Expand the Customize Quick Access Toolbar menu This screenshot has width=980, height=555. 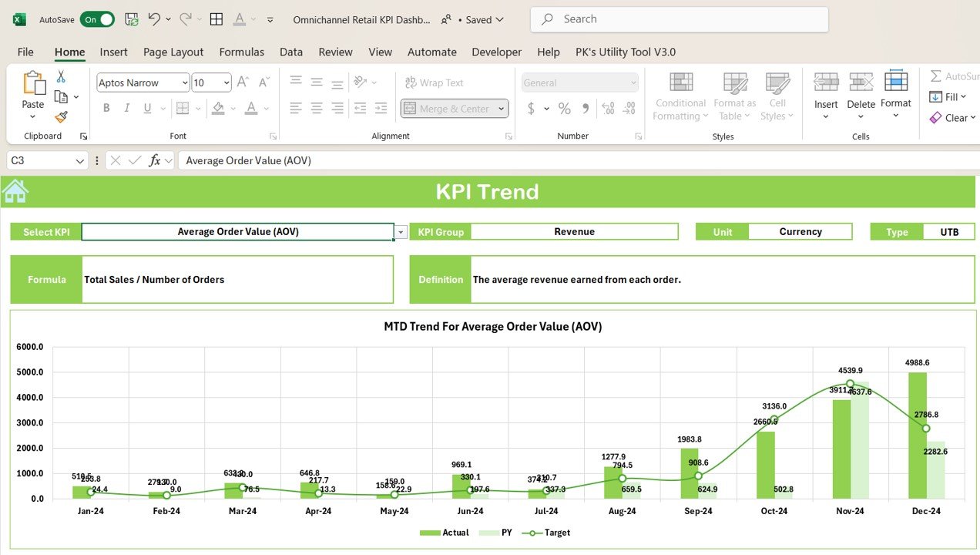270,20
